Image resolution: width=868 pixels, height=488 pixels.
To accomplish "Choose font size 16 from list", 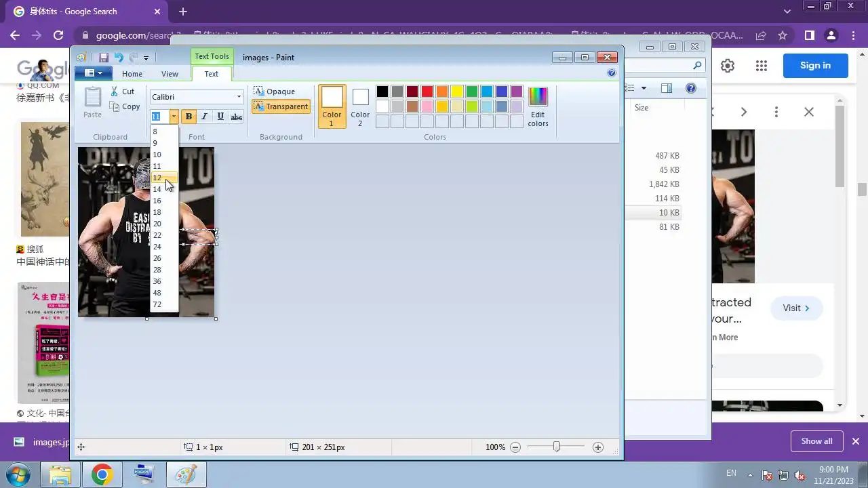I will [x=164, y=201].
